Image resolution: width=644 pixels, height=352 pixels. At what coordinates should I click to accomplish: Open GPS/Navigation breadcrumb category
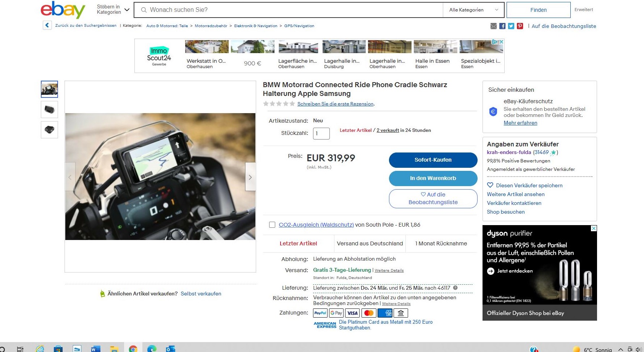[299, 26]
